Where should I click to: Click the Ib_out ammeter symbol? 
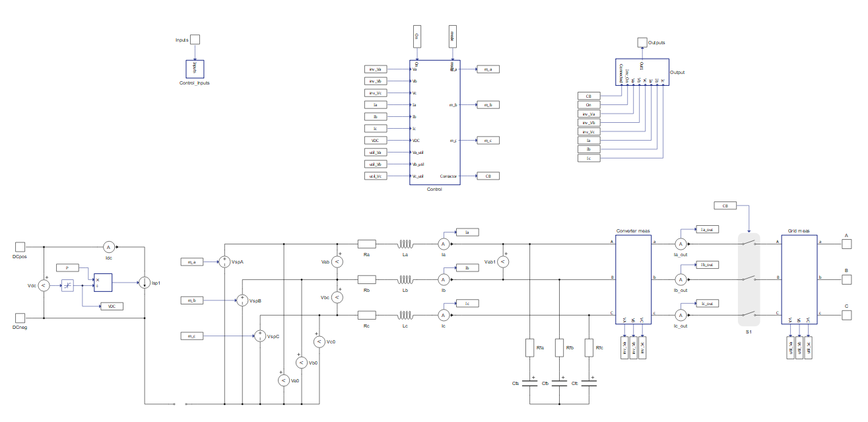tap(680, 279)
